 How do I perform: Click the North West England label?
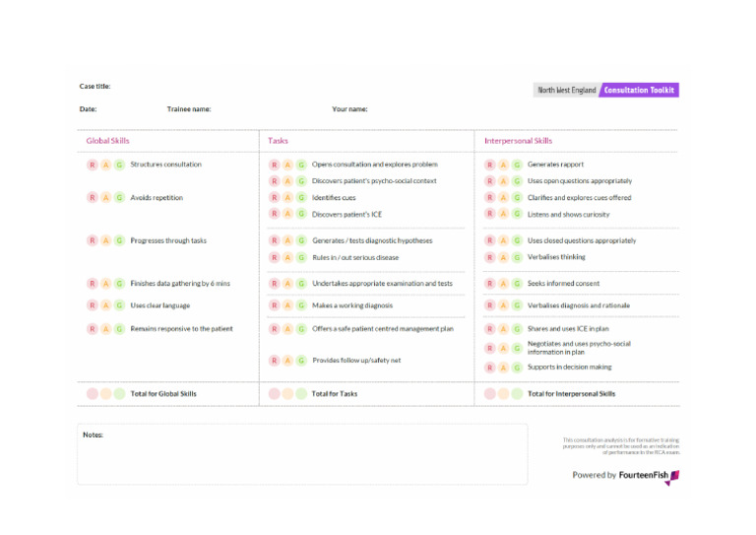[567, 91]
